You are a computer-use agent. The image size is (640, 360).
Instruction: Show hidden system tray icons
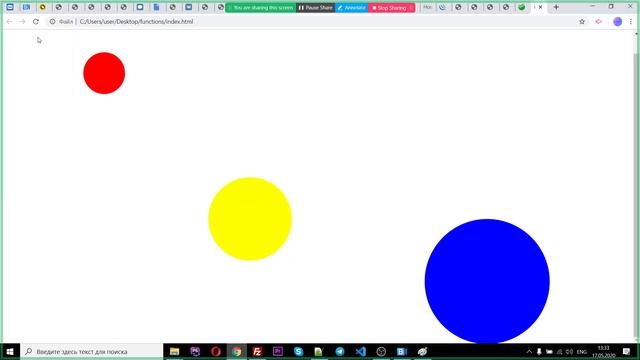529,352
